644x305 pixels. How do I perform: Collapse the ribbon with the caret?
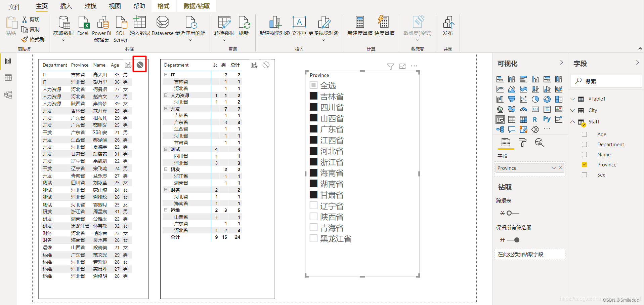tap(640, 48)
